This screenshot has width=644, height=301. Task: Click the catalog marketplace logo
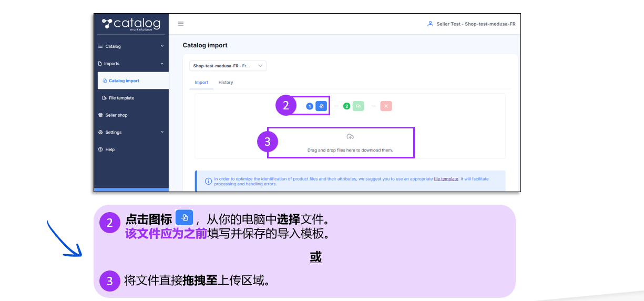tap(131, 24)
